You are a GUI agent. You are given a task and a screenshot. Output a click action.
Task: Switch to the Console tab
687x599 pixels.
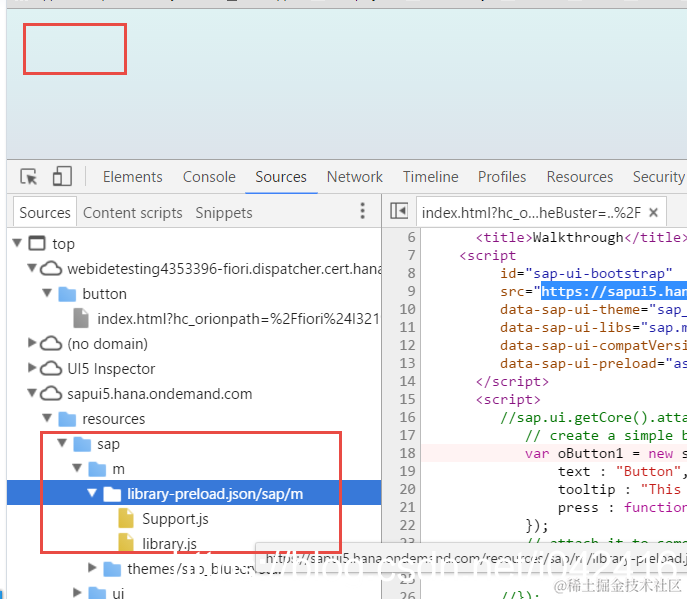(x=209, y=177)
